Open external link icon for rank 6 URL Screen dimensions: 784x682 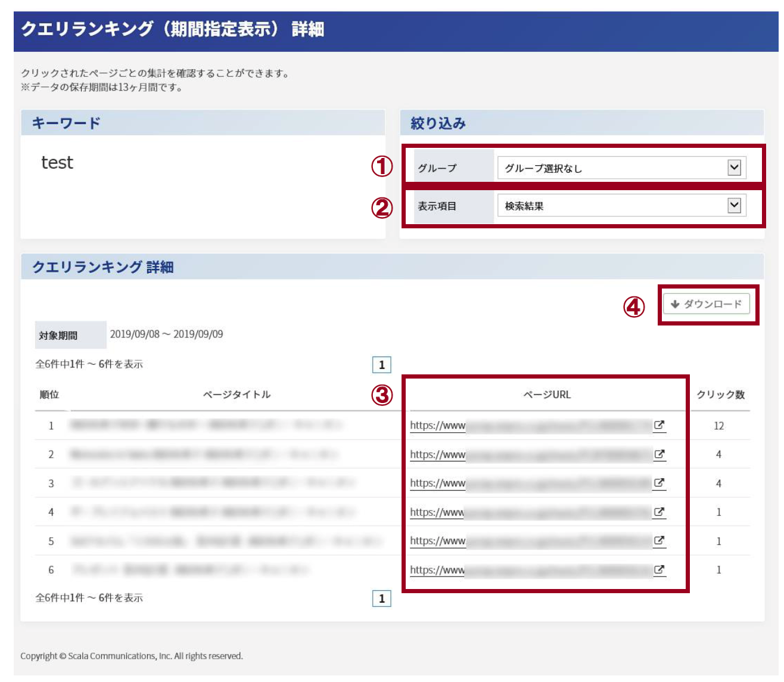(659, 569)
